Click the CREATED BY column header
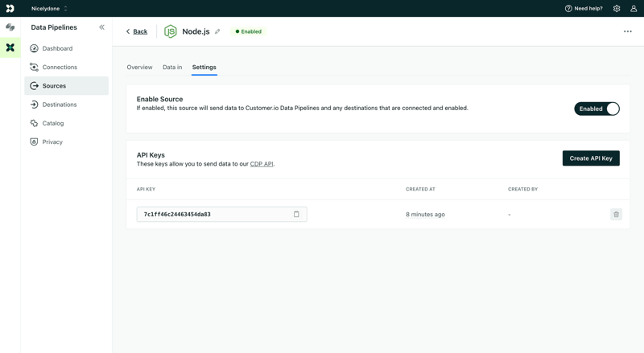The width and height of the screenshot is (644, 353). tap(522, 189)
